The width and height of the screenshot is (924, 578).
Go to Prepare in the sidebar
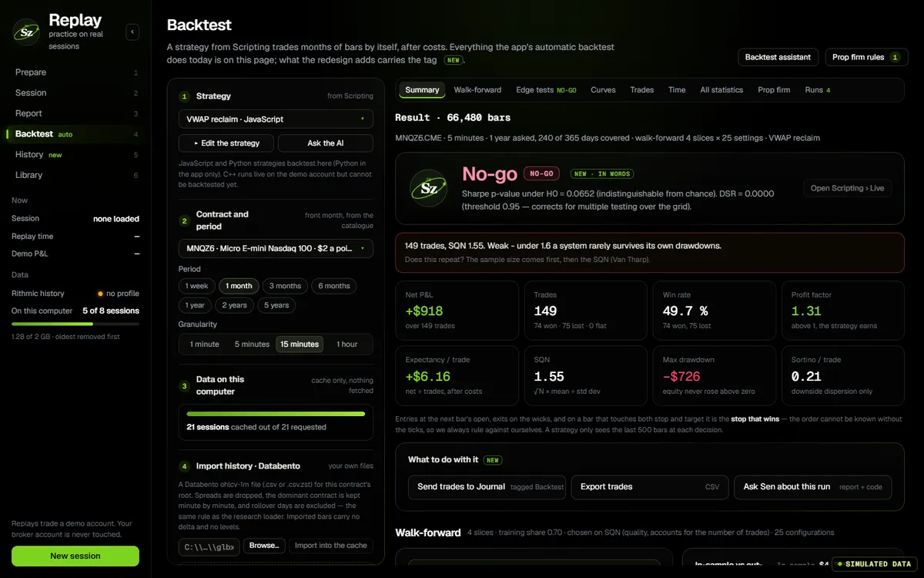[75, 72]
